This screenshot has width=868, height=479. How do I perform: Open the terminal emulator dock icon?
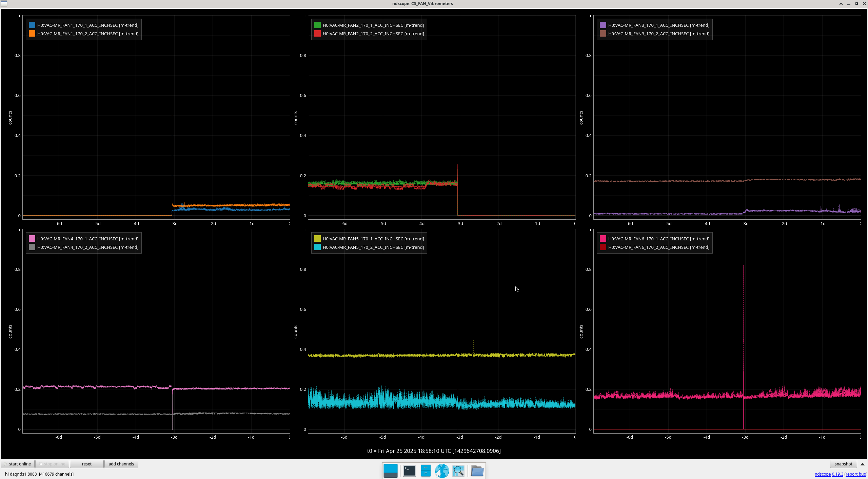(x=409, y=471)
